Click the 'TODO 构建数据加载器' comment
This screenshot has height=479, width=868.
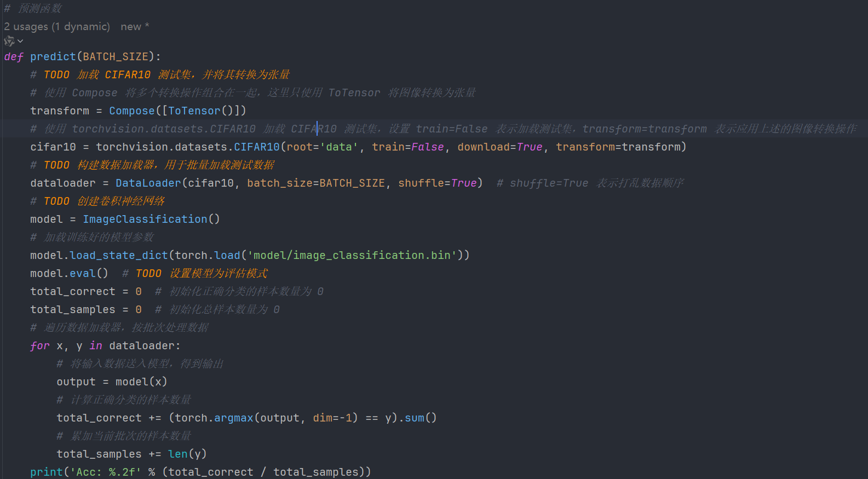point(152,165)
